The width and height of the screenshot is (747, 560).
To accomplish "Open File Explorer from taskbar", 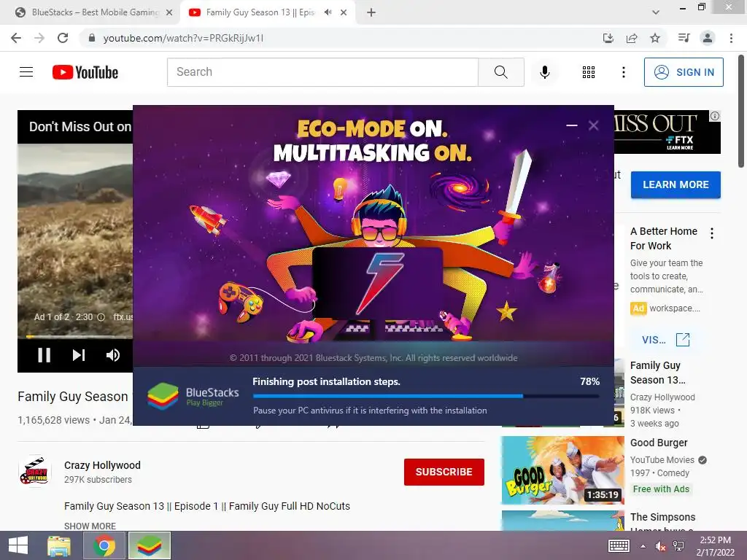I will pos(59,545).
